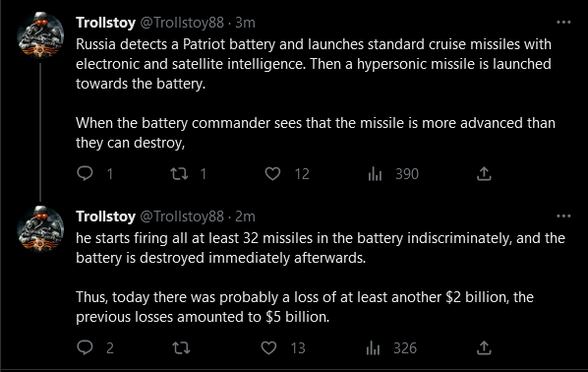588x372 pixels.
Task: Open the 2m timestamp of second tweet
Action: click(x=245, y=217)
